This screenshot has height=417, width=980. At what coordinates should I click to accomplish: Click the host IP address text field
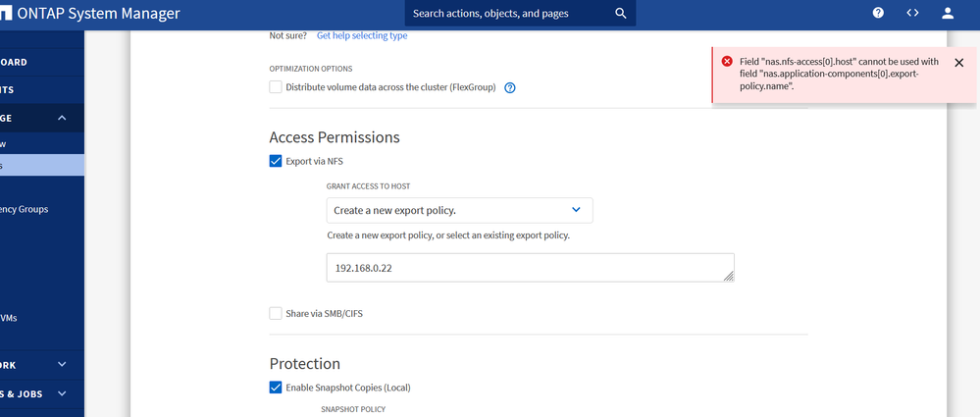530,267
